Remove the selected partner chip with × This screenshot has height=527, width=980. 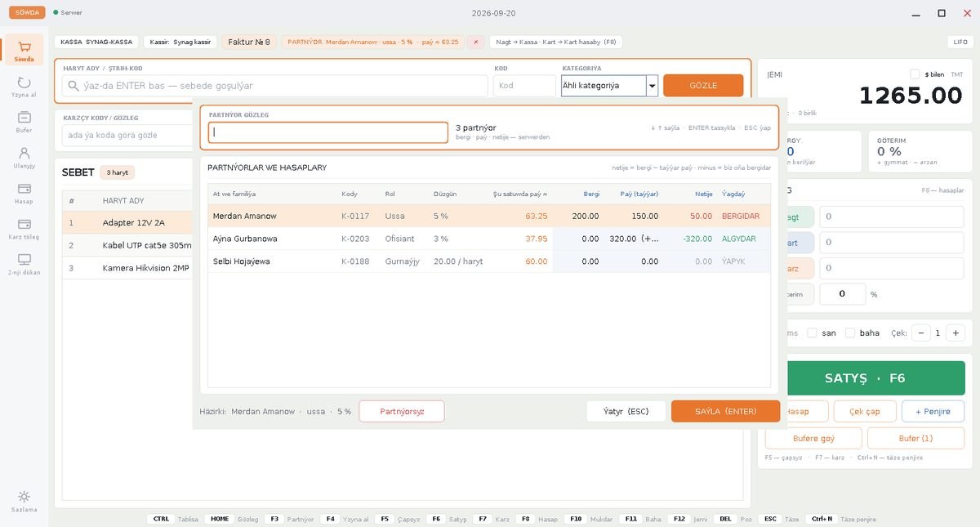[x=475, y=42]
